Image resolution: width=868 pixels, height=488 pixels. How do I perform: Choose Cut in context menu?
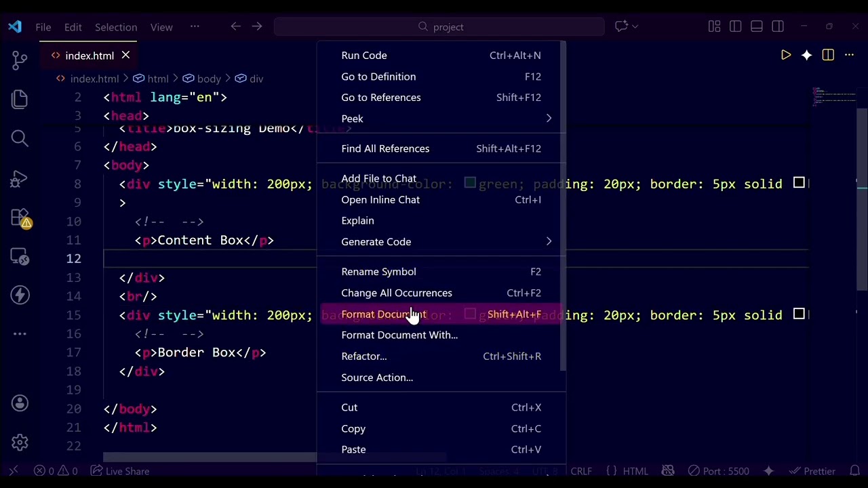(441, 407)
